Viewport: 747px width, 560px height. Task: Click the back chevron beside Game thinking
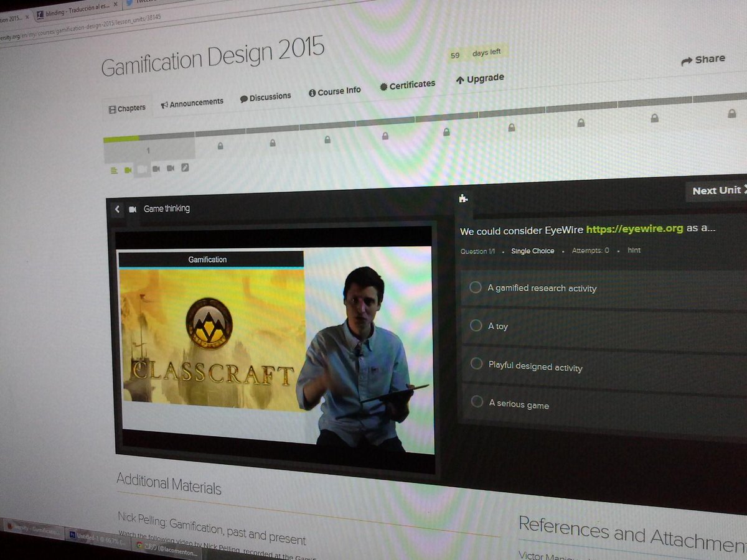tap(117, 210)
